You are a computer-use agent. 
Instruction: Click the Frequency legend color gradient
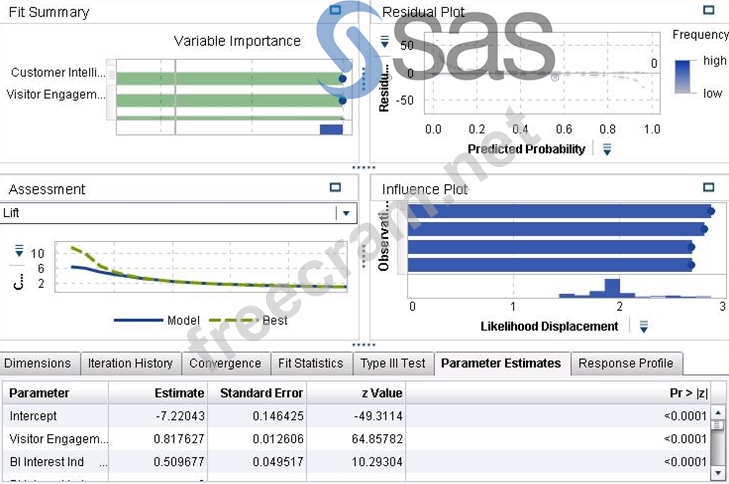684,77
